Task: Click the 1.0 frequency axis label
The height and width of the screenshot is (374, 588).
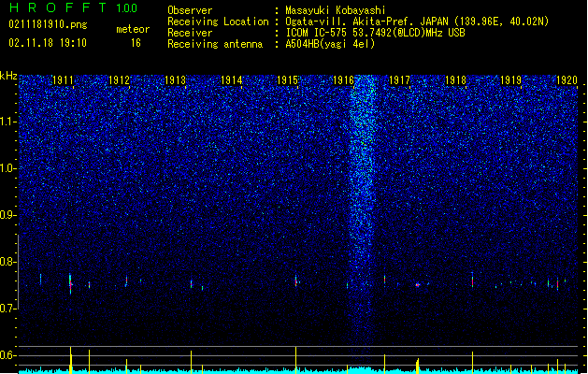Action: click(8, 168)
